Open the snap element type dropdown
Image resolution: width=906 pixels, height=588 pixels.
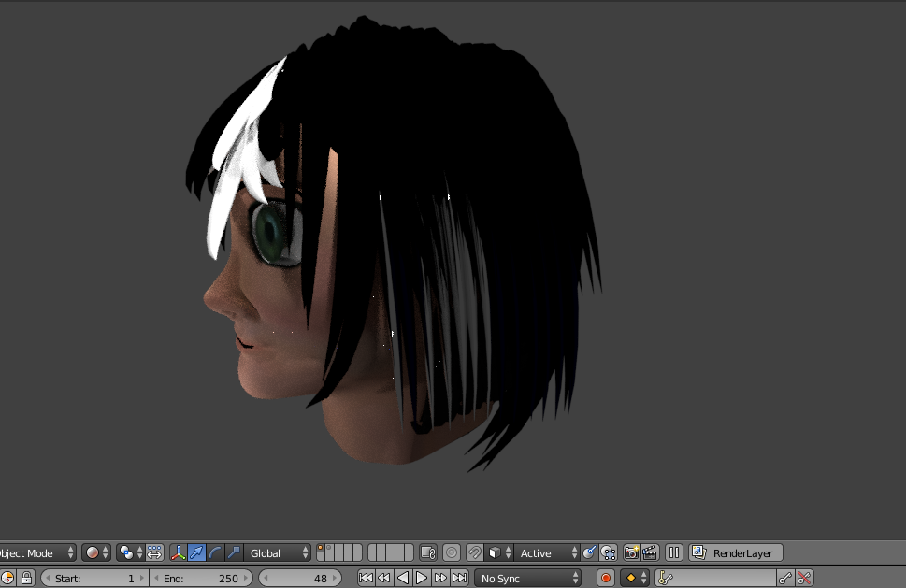click(x=499, y=552)
